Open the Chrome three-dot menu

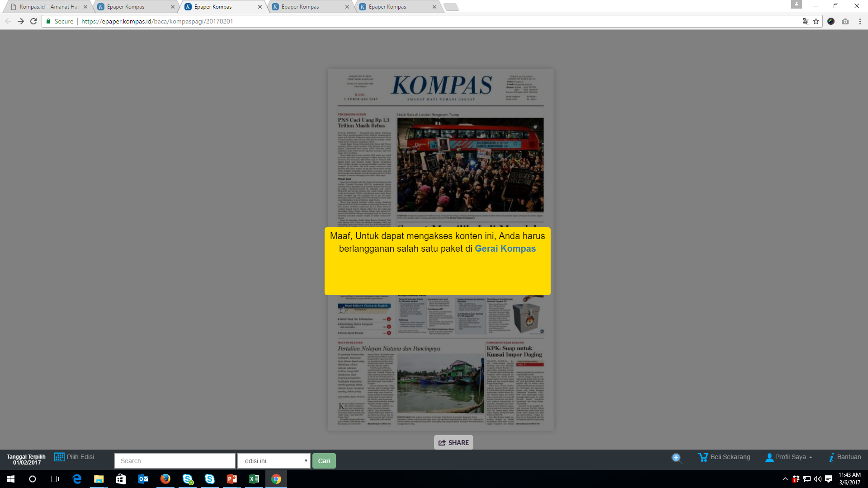860,21
